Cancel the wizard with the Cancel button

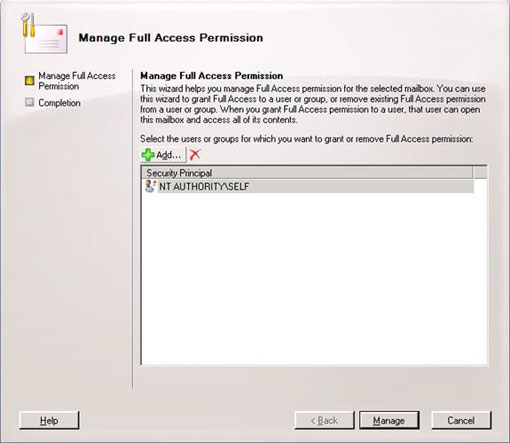click(461, 420)
